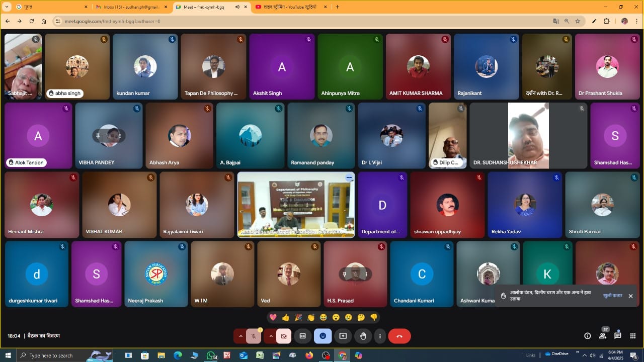The width and height of the screenshot is (644, 362).
Task: Open meeting details info icon
Action: coord(587,336)
